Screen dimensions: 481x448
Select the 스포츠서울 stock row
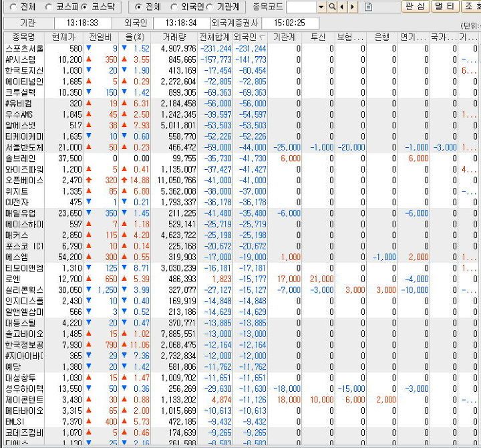240,49
